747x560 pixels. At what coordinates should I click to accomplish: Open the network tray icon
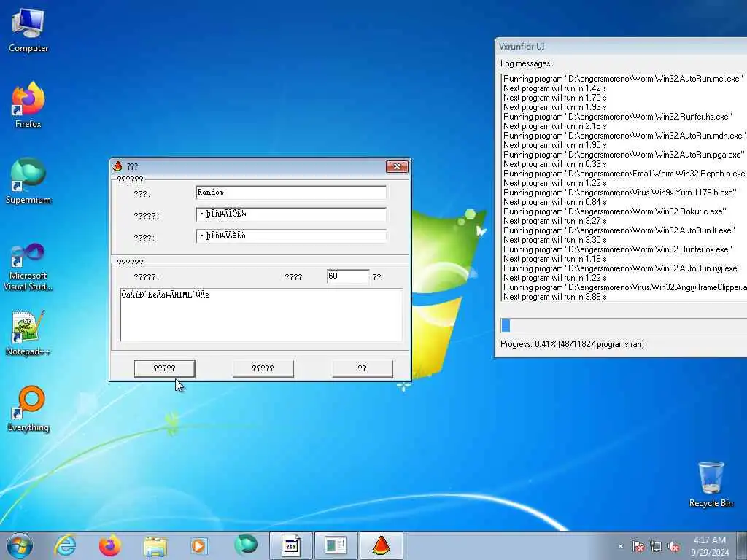pyautogui.click(x=656, y=547)
